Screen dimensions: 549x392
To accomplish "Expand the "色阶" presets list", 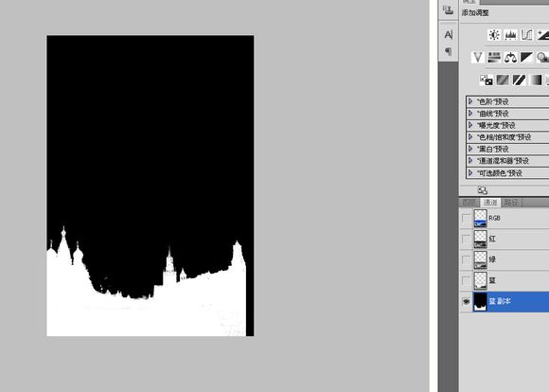I will click(470, 101).
